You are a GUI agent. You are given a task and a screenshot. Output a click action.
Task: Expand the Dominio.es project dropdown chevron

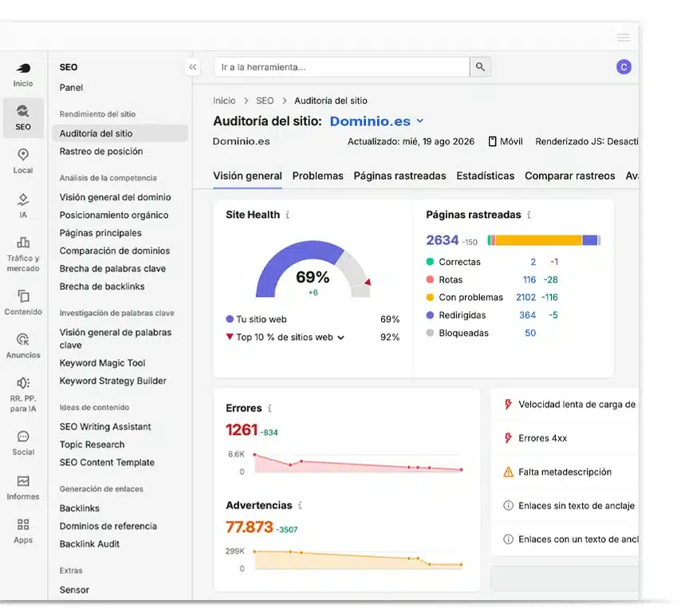(419, 120)
